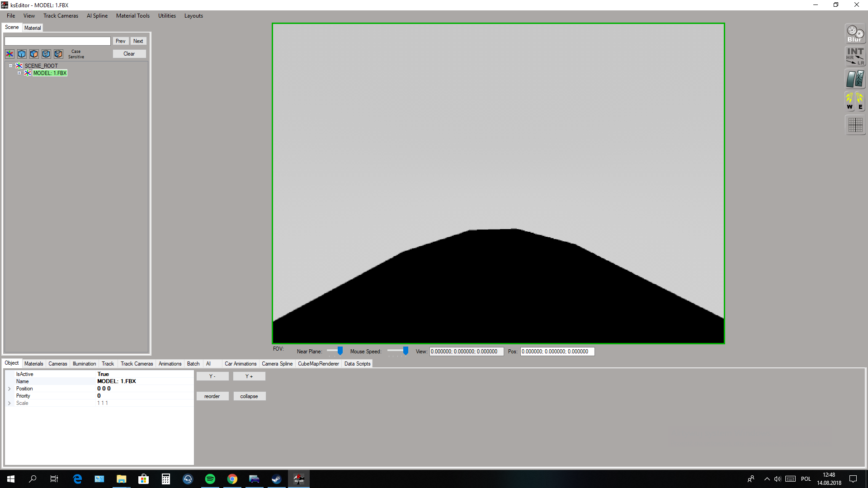This screenshot has width=868, height=488.
Task: Toggle the grid display icon
Action: coord(855,125)
